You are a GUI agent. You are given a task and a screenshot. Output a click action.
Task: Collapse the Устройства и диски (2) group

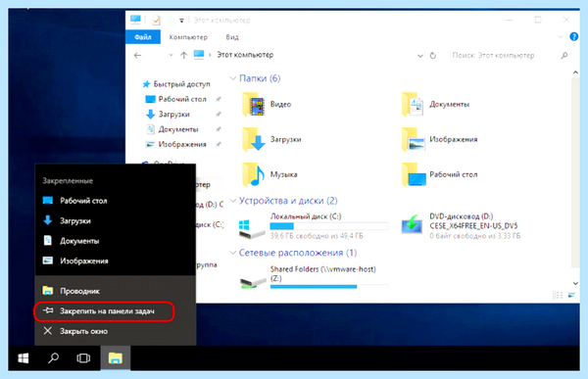click(233, 201)
